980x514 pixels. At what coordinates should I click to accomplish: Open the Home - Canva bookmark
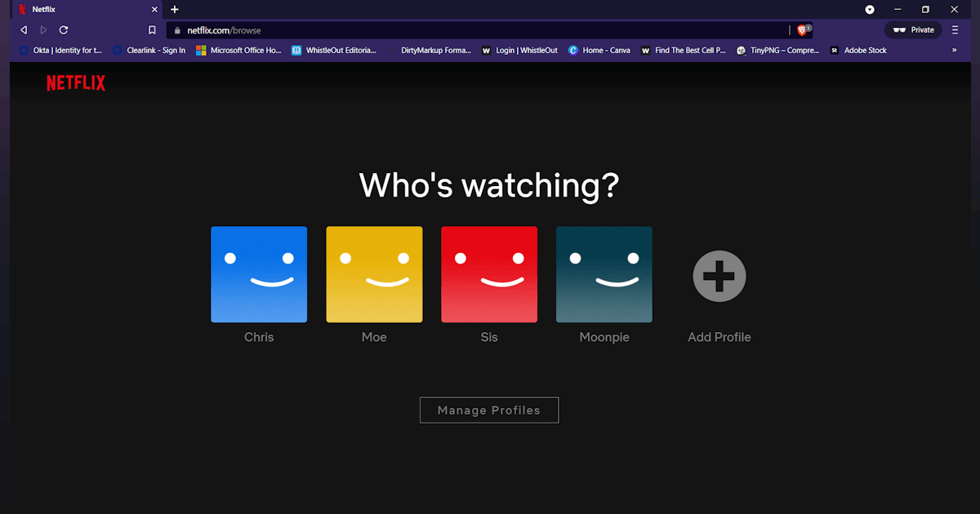tap(599, 50)
